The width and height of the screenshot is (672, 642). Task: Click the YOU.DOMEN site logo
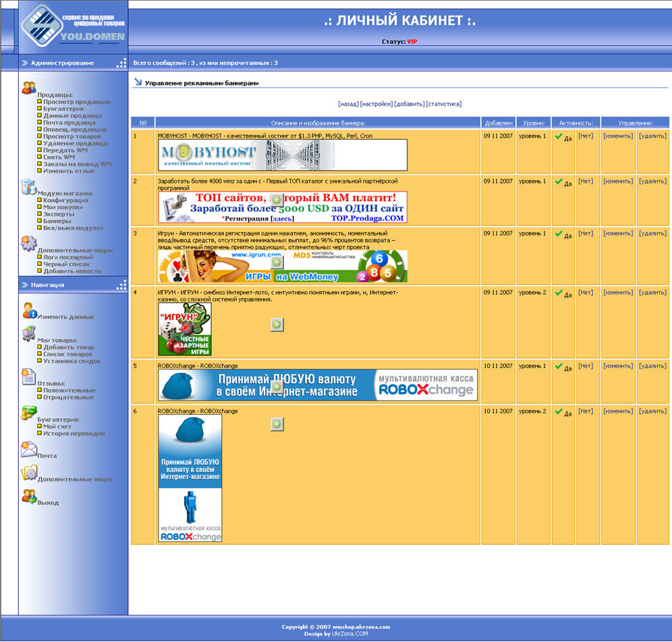(x=74, y=26)
